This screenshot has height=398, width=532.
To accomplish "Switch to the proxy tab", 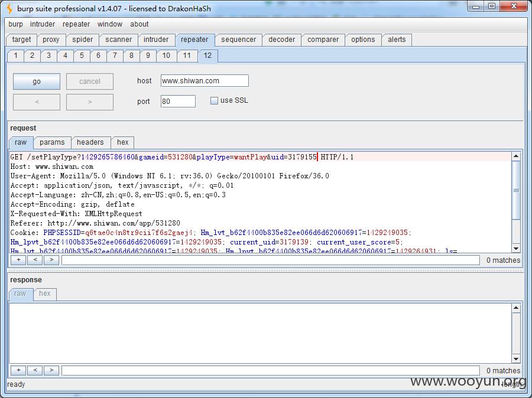I will coord(51,40).
